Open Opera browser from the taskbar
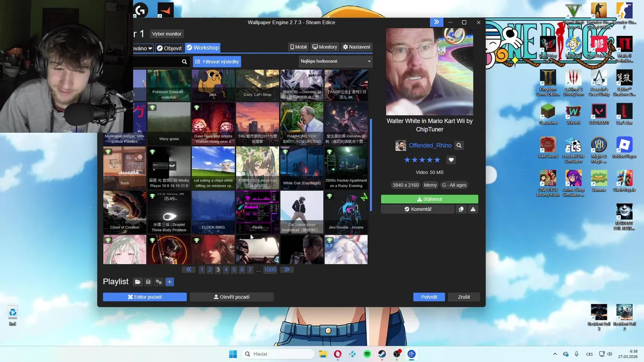The image size is (644, 362). tap(338, 354)
